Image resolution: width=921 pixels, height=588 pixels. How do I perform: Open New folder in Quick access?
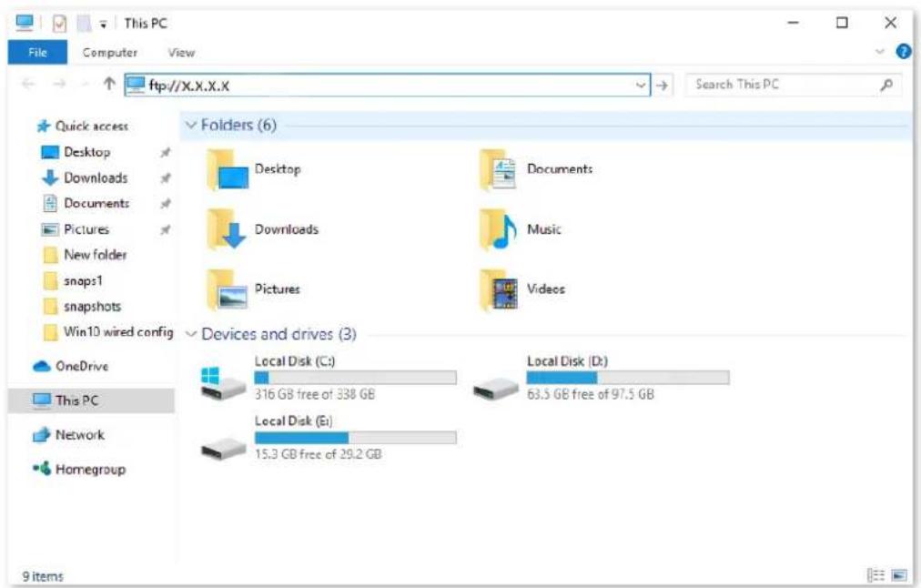click(95, 255)
